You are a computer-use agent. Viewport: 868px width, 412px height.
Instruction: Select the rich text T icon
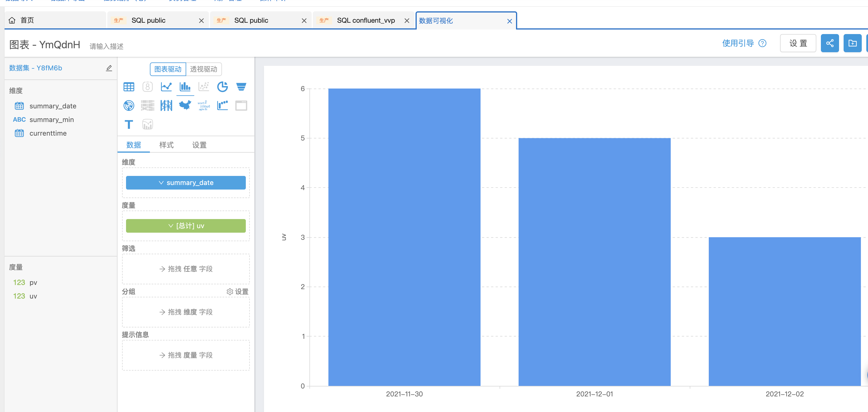coord(129,125)
